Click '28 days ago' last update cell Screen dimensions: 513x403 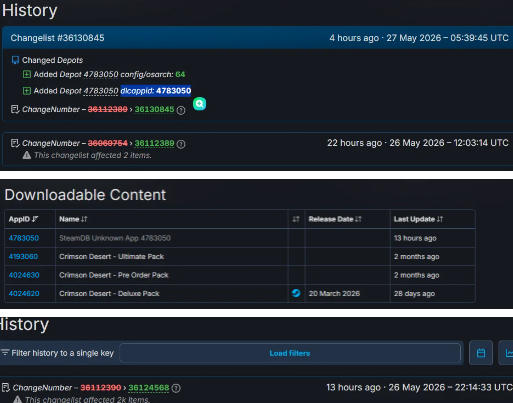pos(414,293)
